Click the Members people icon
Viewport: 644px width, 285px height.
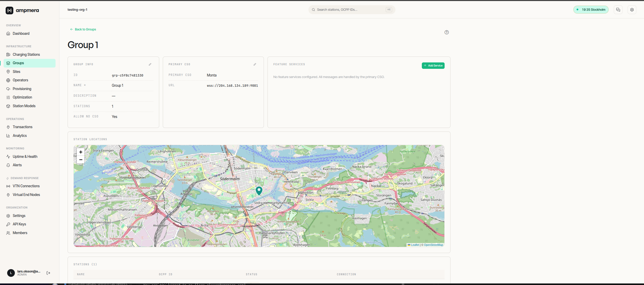[8, 233]
